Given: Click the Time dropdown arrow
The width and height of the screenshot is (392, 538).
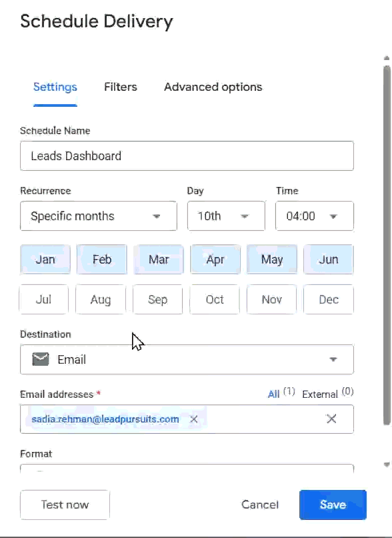Looking at the screenshot, I should [x=333, y=216].
